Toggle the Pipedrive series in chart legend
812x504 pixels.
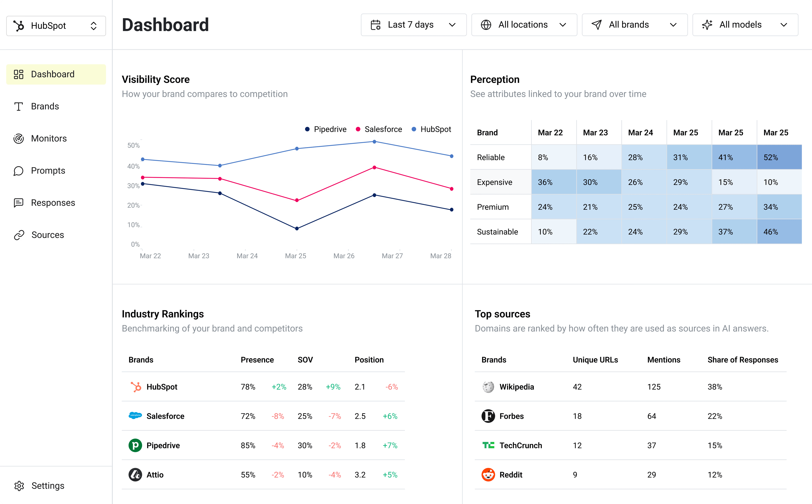(x=326, y=129)
